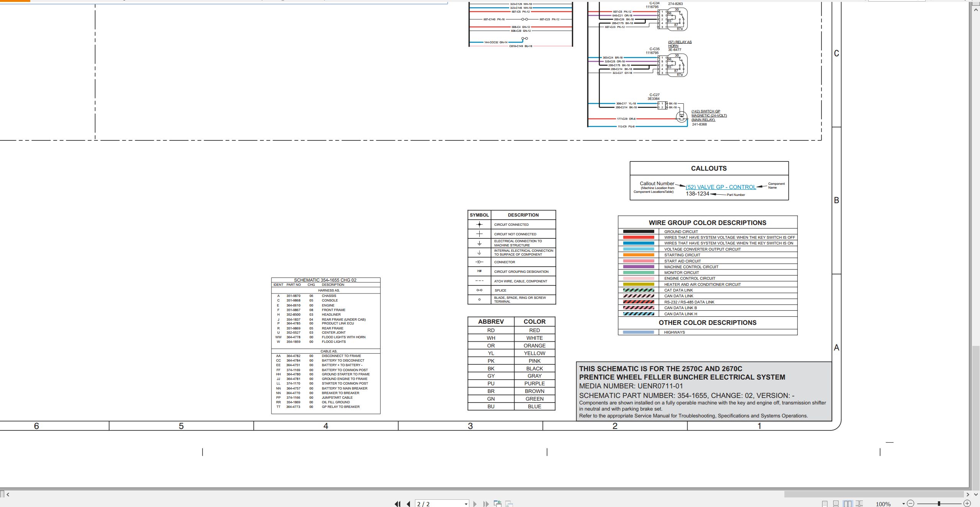980x507 pixels.
Task: Click the PRENTICE WHEEL FELLER BUNCHER title line
Action: (x=682, y=377)
